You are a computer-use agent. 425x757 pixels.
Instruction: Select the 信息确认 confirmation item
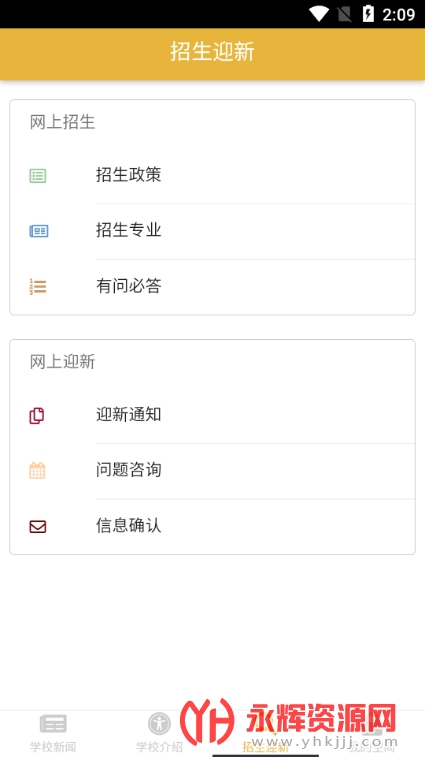[212, 526]
